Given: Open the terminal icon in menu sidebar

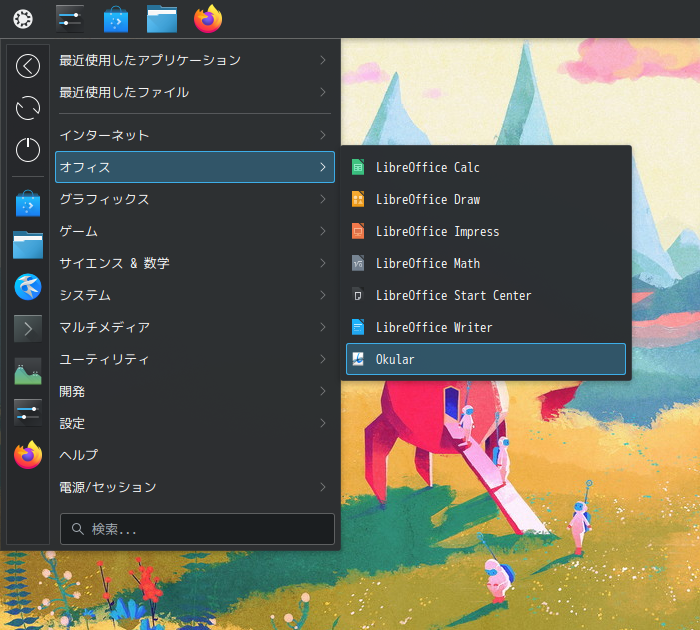Looking at the screenshot, I should pos(28,329).
